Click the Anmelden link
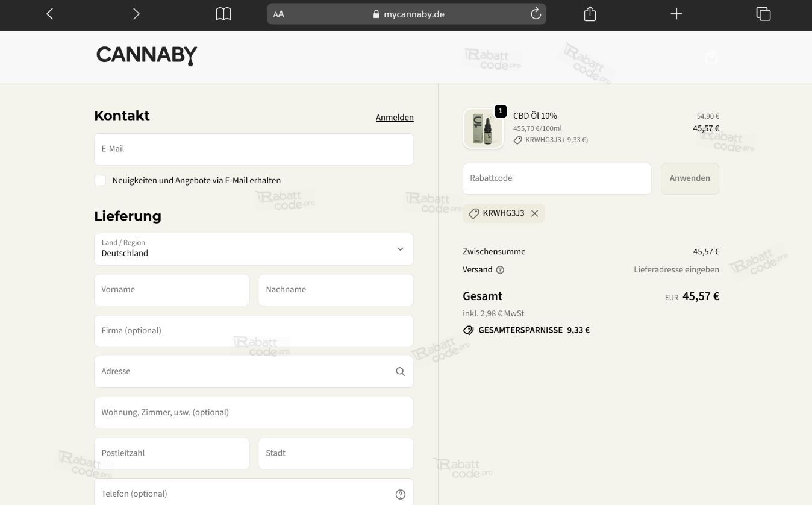812x505 pixels. coord(395,117)
